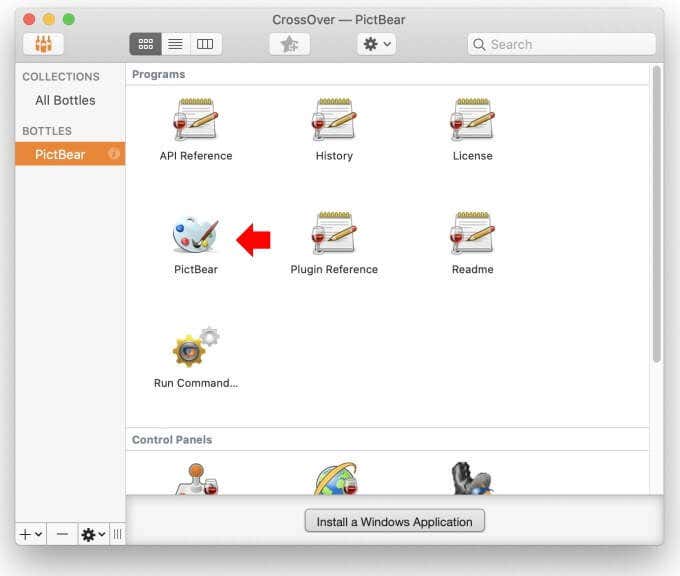Open the add bottle plus dropdown
Screen dimensions: 680x576
[31, 534]
